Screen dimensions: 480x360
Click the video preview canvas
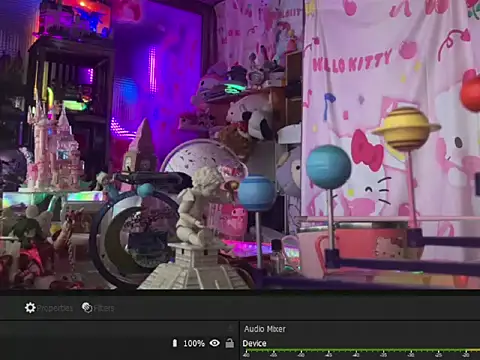240,144
